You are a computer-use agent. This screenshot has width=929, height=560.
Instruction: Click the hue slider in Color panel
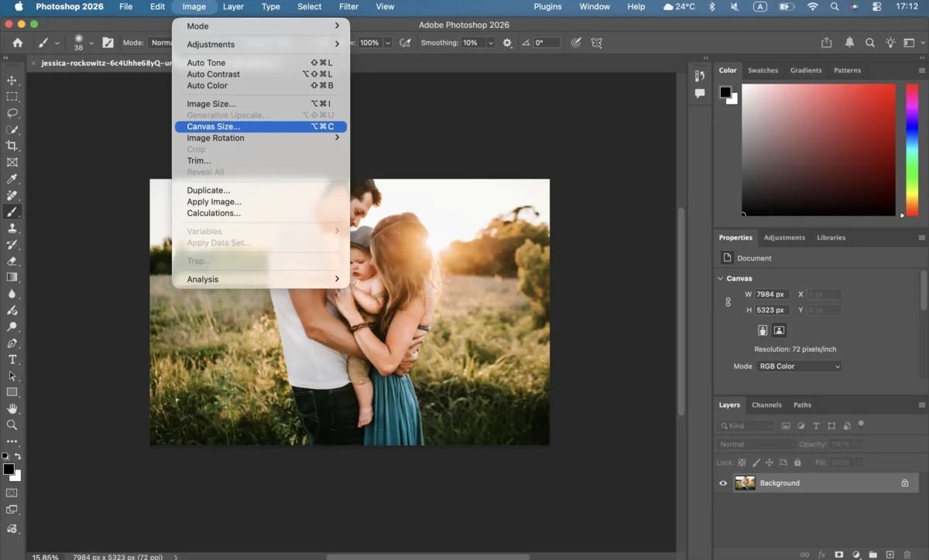912,150
